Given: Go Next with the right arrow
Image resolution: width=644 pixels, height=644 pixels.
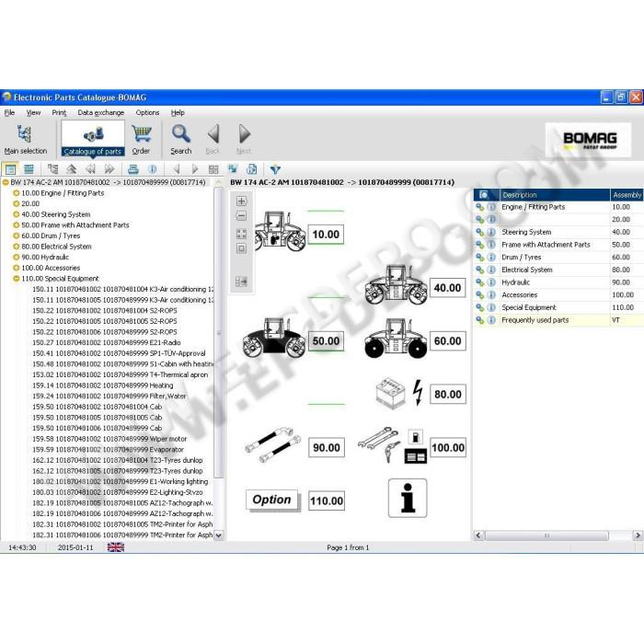Looking at the screenshot, I should coord(244,140).
